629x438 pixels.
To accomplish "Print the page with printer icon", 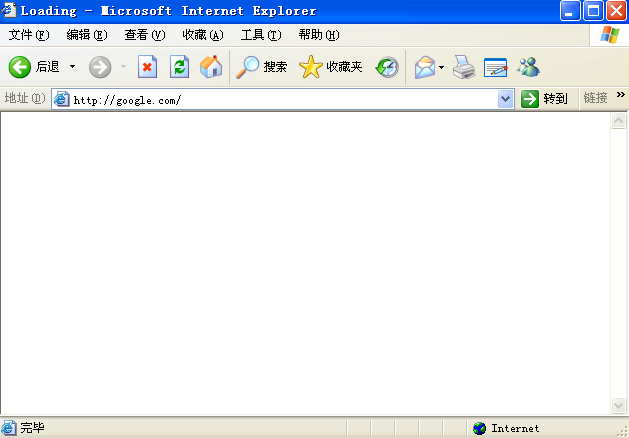I will (464, 67).
